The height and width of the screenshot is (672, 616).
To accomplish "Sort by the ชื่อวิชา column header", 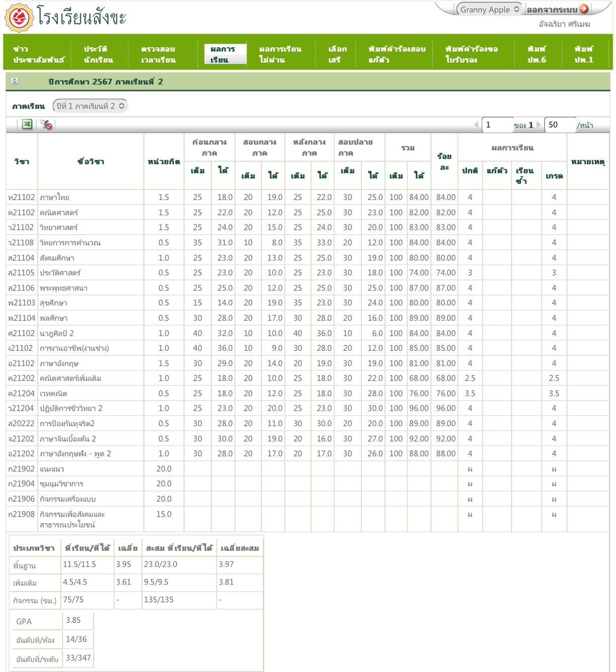I will click(91, 161).
